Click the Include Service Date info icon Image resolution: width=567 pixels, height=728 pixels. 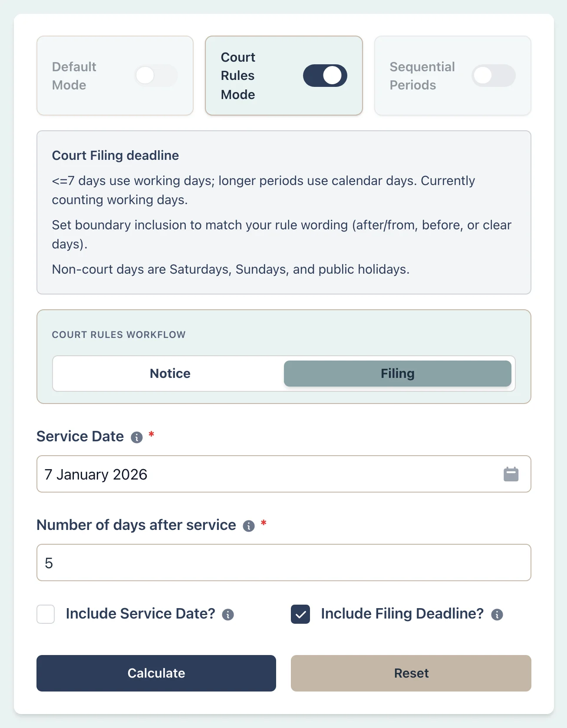coord(228,615)
